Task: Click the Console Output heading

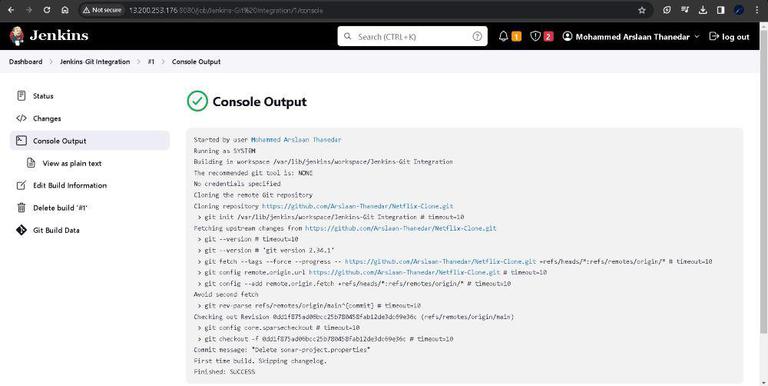Action: pos(260,102)
